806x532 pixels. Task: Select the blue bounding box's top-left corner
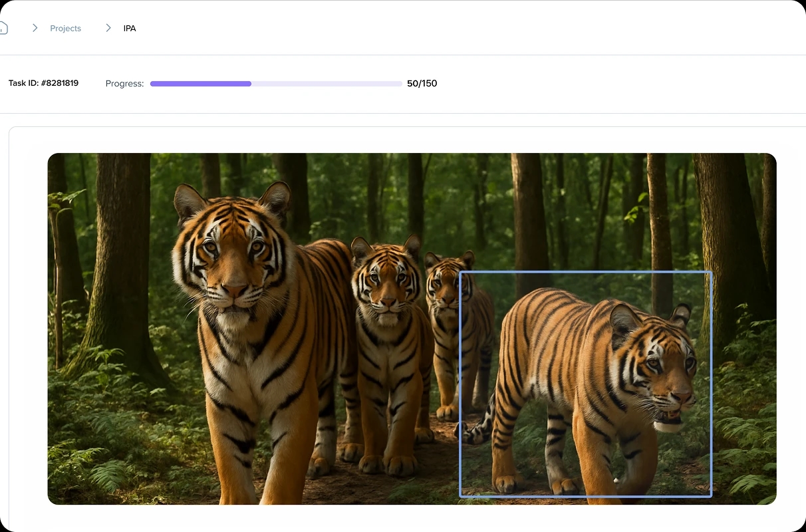460,272
